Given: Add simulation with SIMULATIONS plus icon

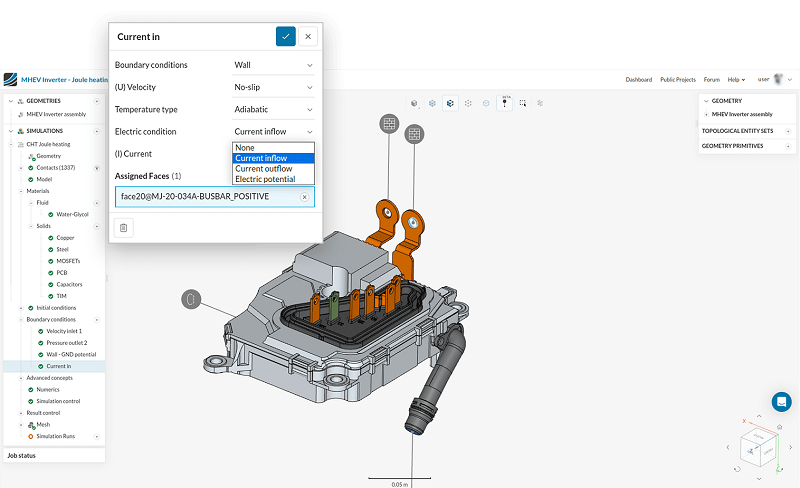Looking at the screenshot, I should tap(97, 131).
